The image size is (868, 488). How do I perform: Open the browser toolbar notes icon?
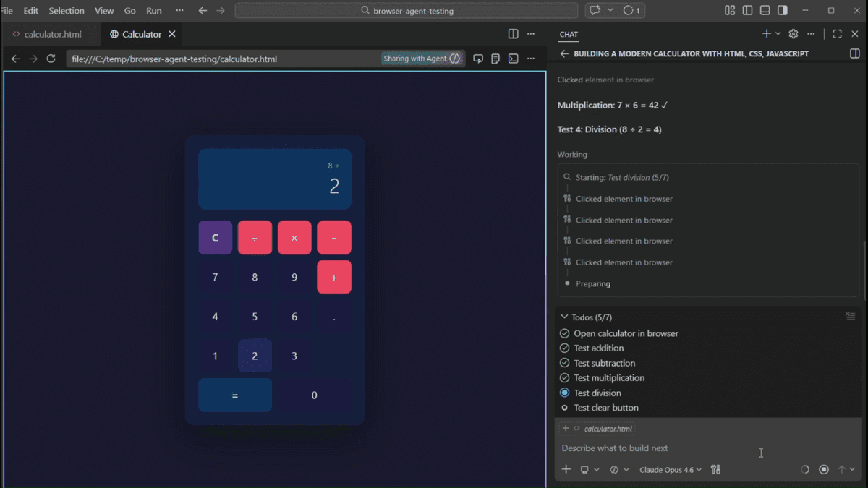[x=495, y=59]
